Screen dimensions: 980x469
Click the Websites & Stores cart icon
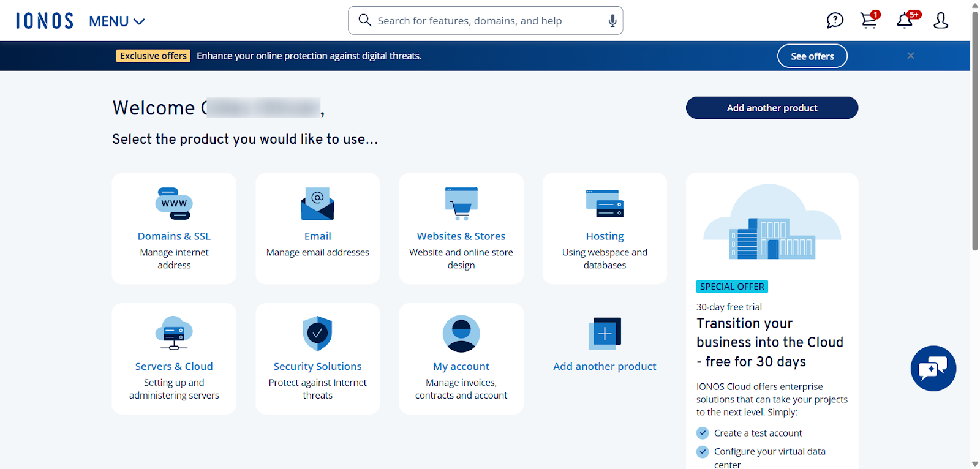point(461,203)
